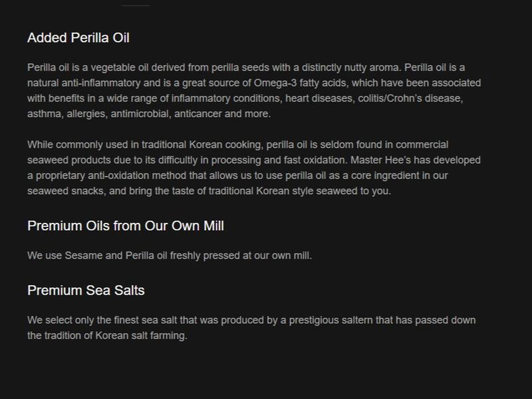This screenshot has height=399, width=532.
Task: Click the "Premium Sea Salts" heading
Action: click(x=85, y=291)
